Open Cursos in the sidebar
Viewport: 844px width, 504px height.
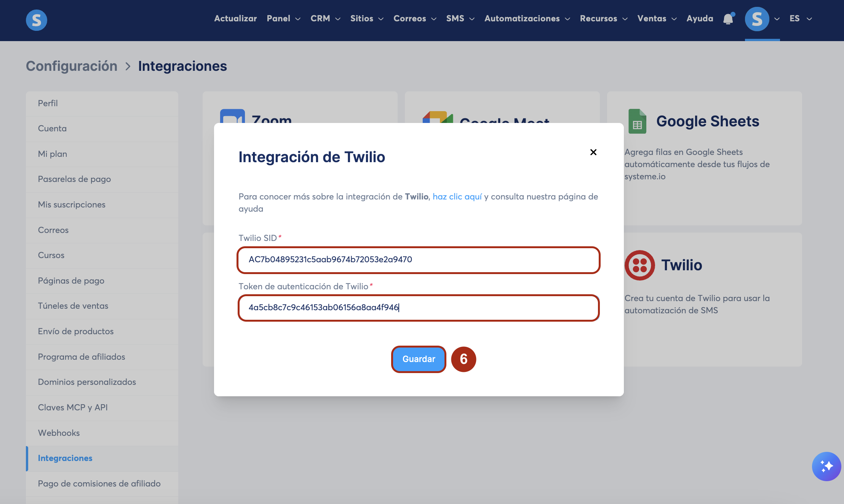102,255
